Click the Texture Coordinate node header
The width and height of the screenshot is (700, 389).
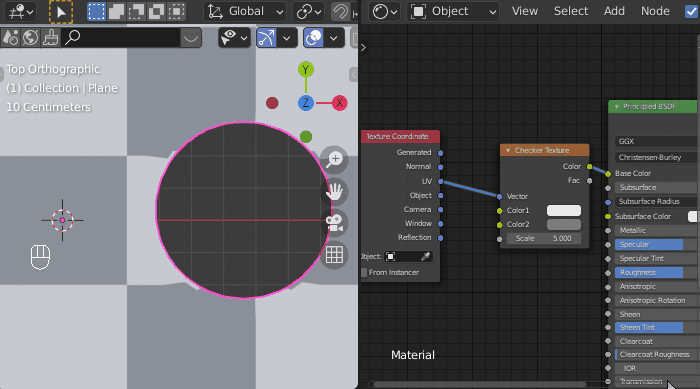(400, 136)
